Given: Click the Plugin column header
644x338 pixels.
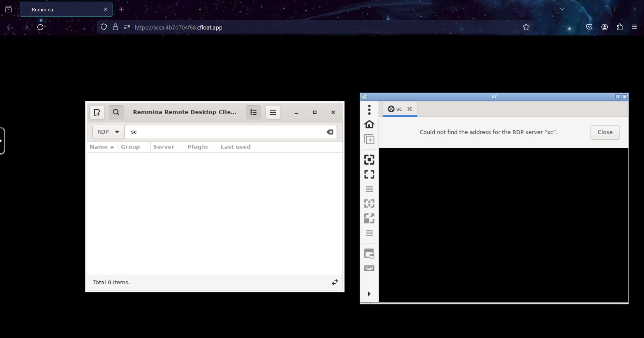Looking at the screenshot, I should tap(201, 147).
